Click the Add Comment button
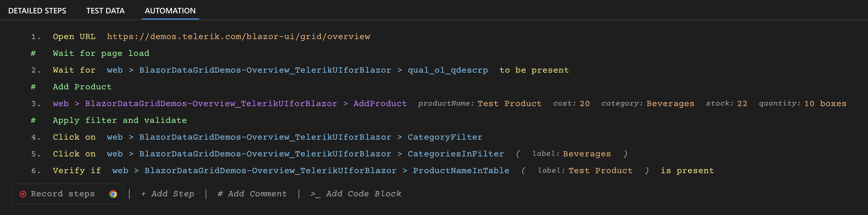 (x=252, y=194)
